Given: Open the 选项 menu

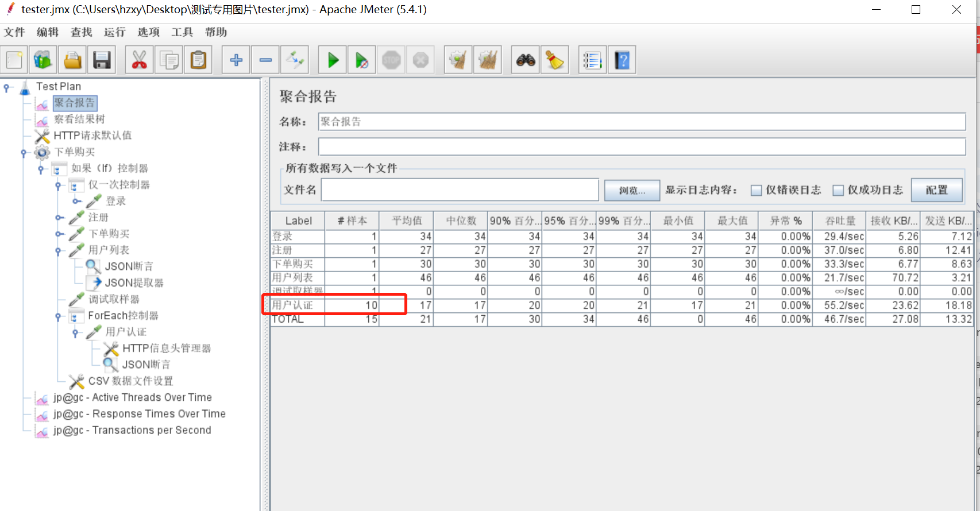Looking at the screenshot, I should [x=149, y=32].
